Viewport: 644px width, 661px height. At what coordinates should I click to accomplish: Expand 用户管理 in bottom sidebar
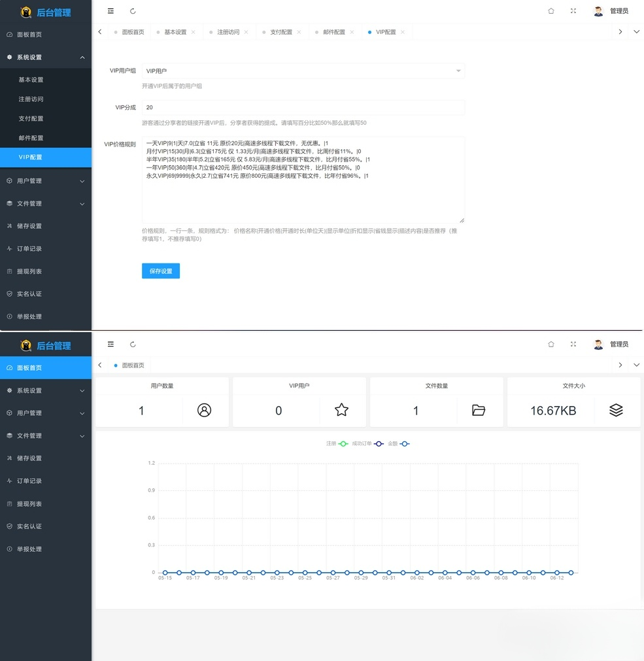click(46, 413)
